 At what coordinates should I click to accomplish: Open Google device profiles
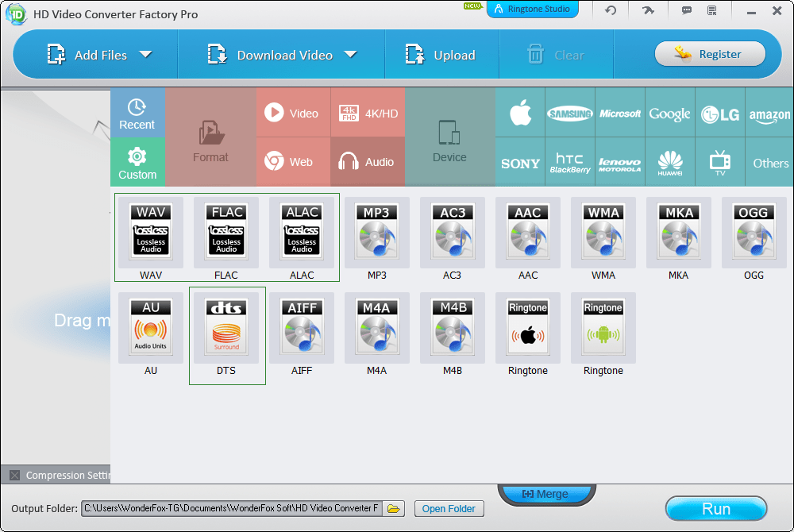[x=670, y=113]
